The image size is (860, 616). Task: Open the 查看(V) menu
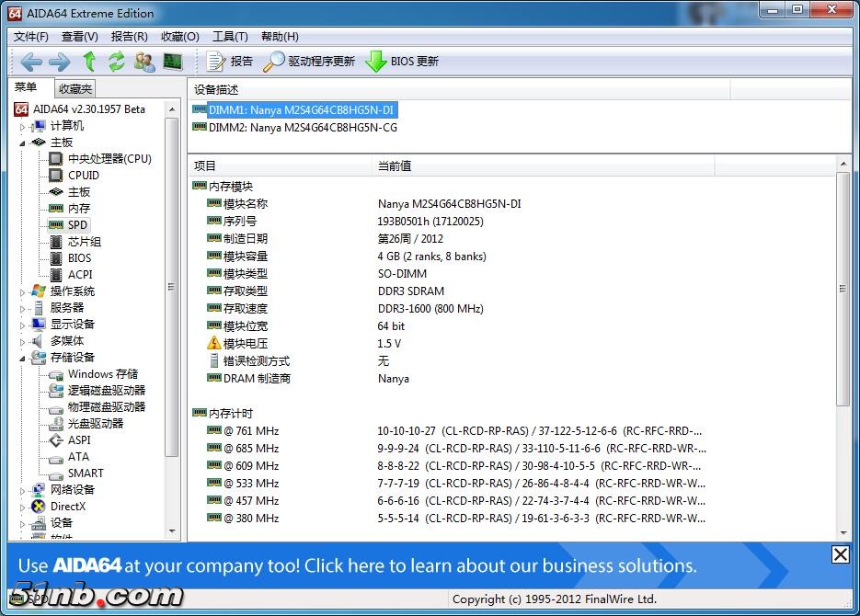(79, 37)
